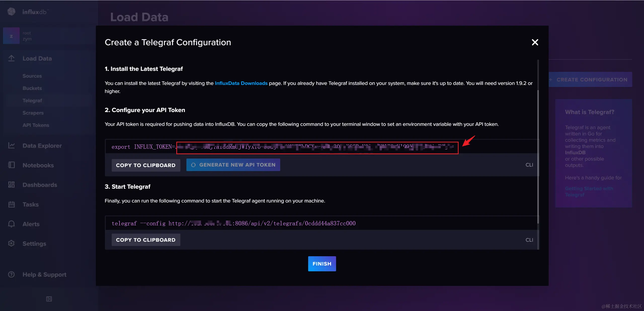
Task: Generate a new API token
Action: (233, 165)
